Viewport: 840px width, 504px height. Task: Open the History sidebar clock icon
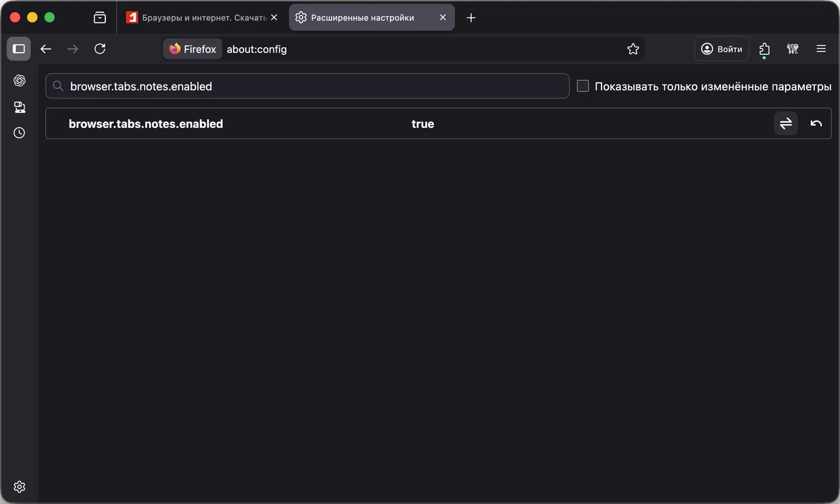(20, 133)
